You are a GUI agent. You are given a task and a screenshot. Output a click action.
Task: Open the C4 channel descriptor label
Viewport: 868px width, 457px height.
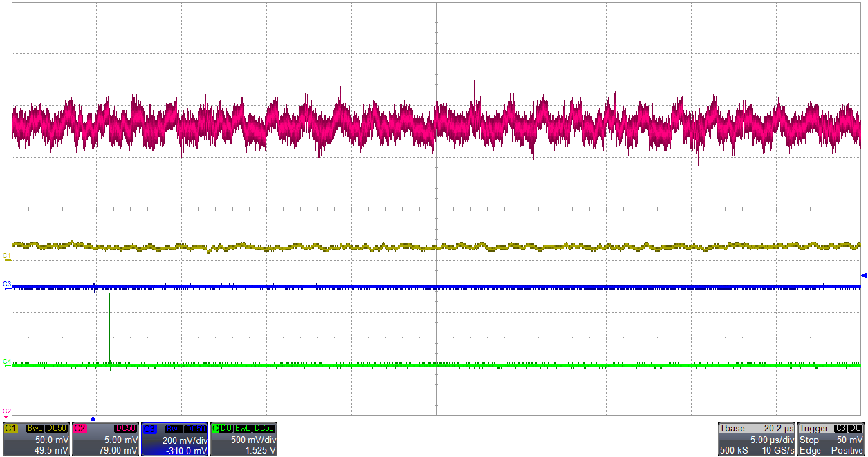coord(215,429)
